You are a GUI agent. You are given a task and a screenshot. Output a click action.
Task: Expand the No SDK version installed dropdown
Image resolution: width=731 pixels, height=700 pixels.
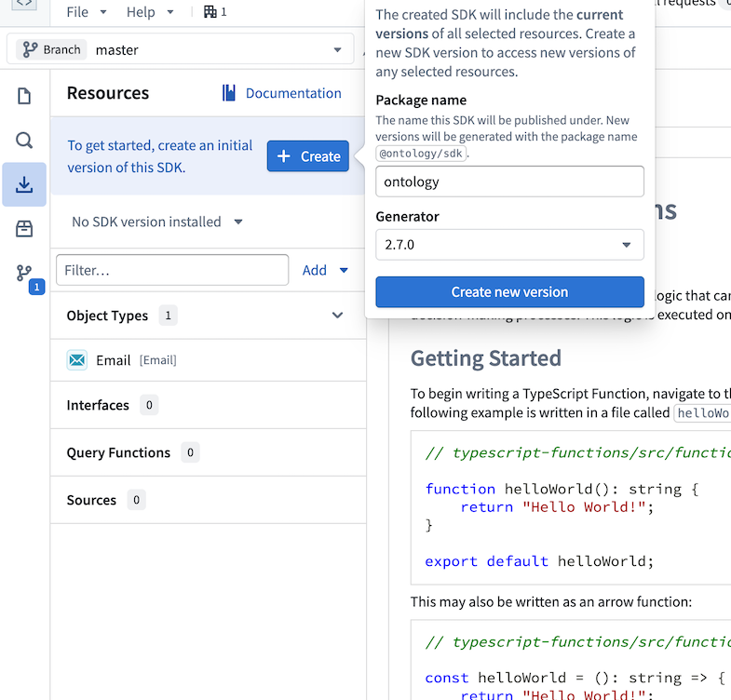click(x=157, y=222)
